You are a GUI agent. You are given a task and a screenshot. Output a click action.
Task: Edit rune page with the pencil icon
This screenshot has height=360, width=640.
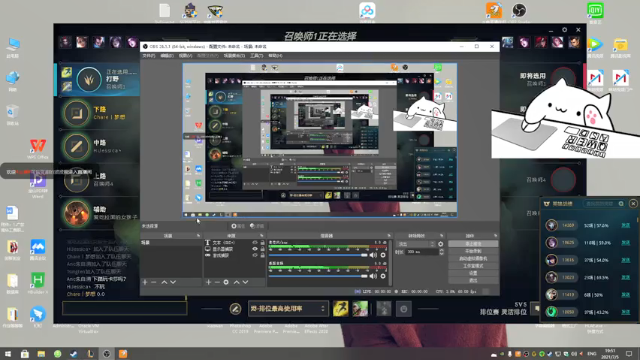[x=235, y=309]
